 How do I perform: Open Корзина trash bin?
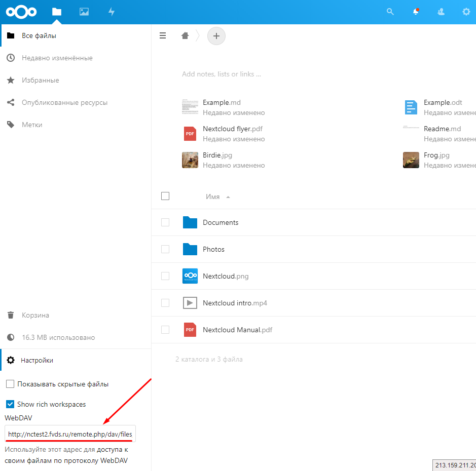pyautogui.click(x=76, y=315)
